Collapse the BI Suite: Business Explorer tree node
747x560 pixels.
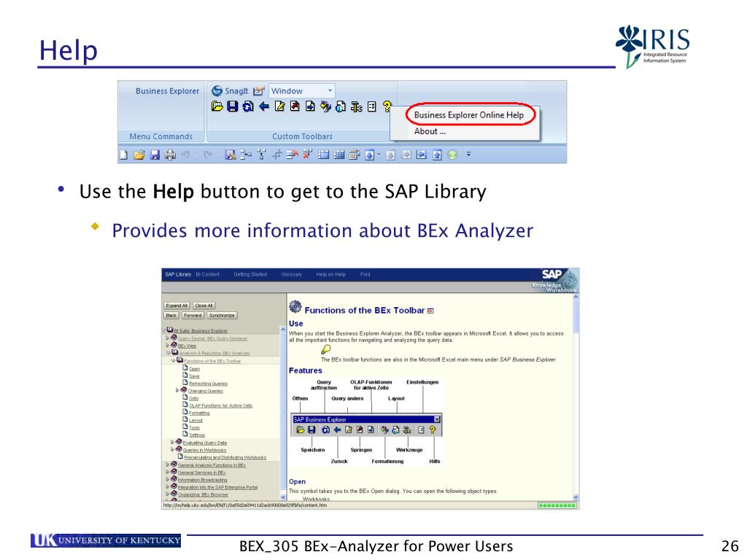click(164, 330)
